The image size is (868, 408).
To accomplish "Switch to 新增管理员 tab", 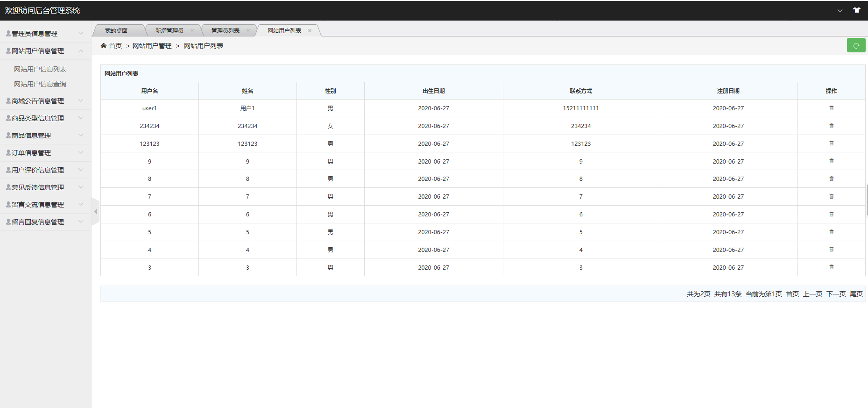I will pyautogui.click(x=169, y=31).
